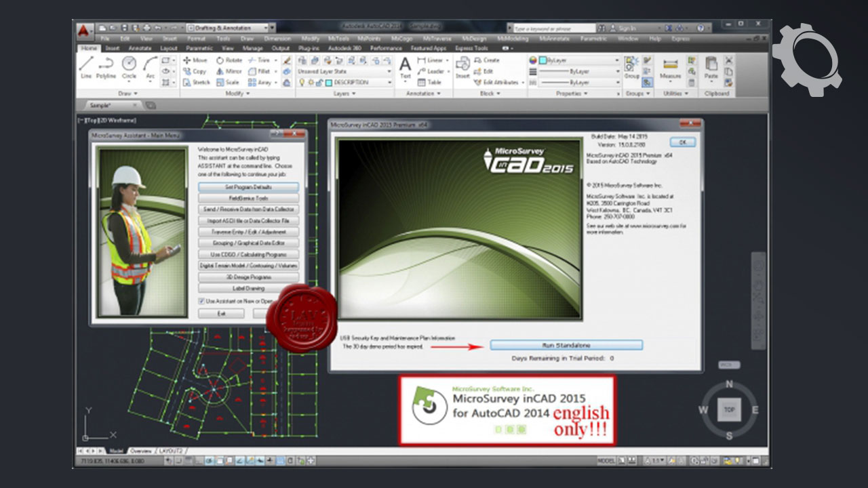
Task: Select the Measure utility
Action: 671,68
